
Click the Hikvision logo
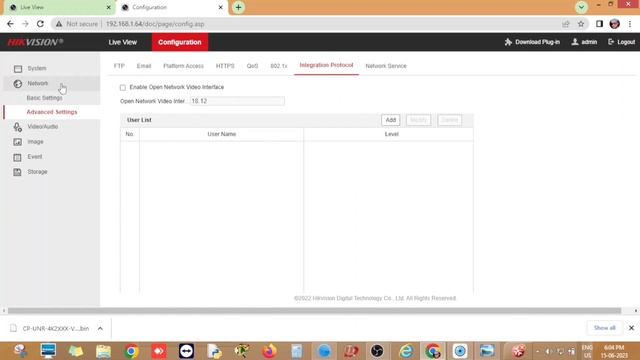click(x=35, y=42)
